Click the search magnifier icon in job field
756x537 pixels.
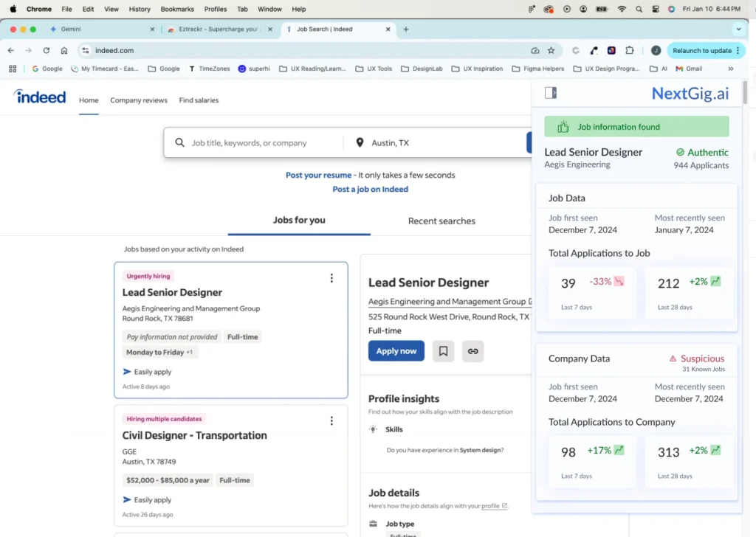(x=180, y=142)
